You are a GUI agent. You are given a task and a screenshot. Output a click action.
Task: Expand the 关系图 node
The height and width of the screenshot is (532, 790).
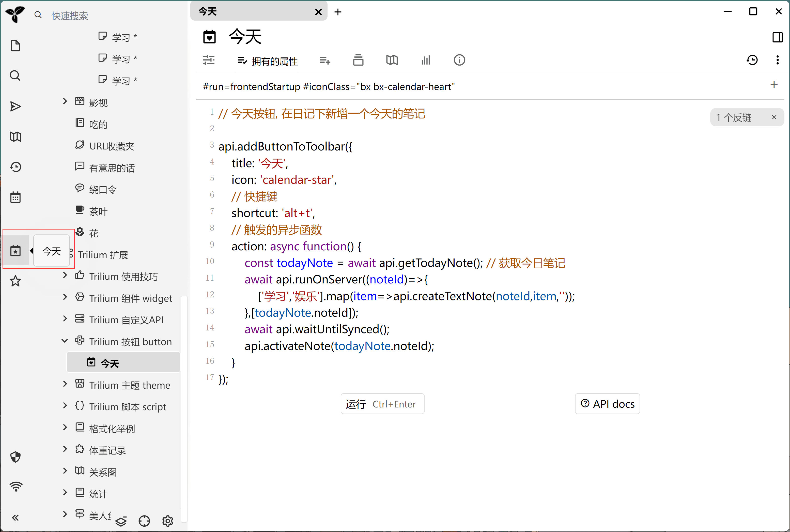(x=65, y=470)
